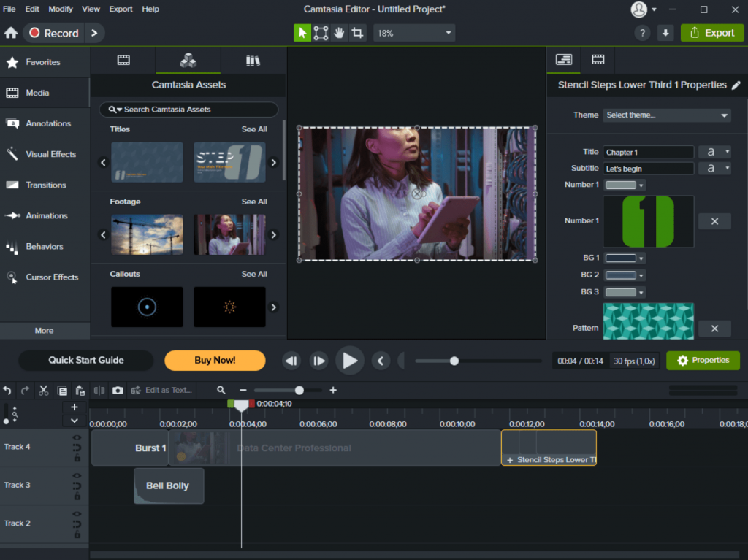
Task: Toggle Track 2 visibility eye
Action: click(x=77, y=514)
